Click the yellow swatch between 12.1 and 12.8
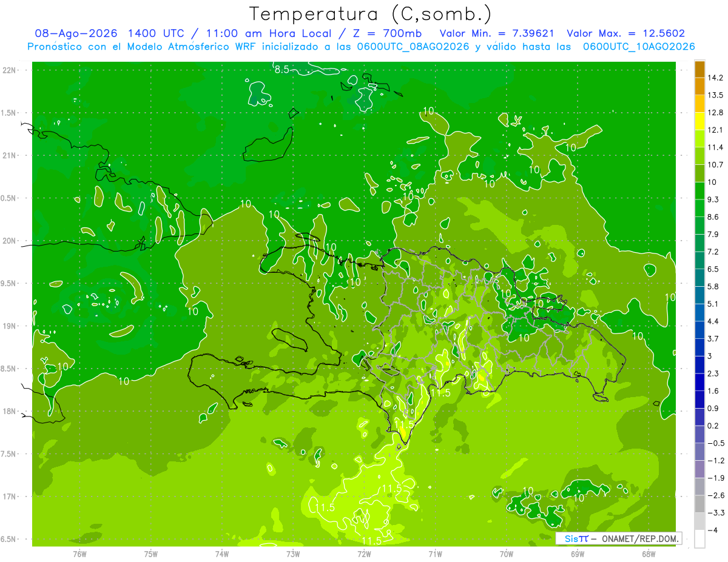The image size is (728, 562). (700, 121)
